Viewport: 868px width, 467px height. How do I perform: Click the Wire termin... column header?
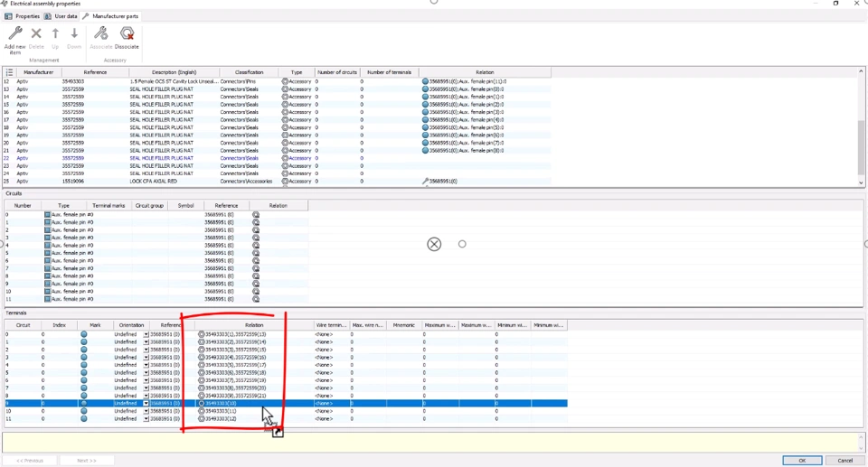[x=331, y=325]
